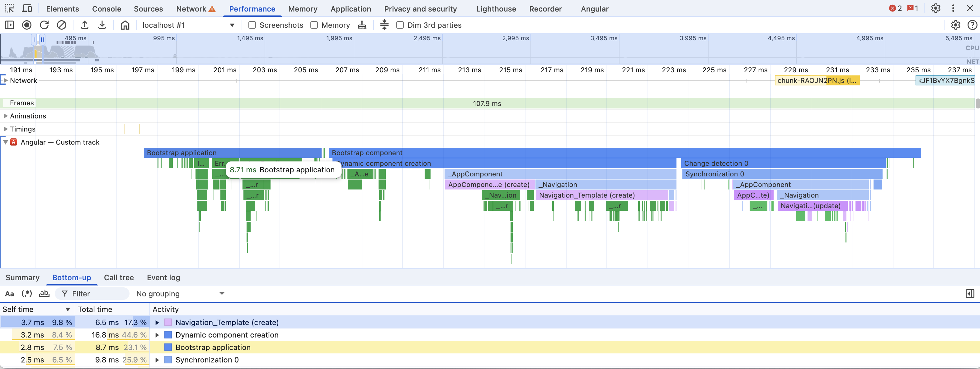
Task: Switch to the Call tree tab
Action: coord(118,278)
